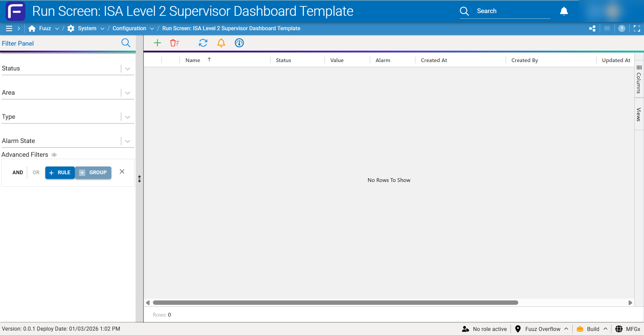Toggle the Advanced Filters visibility eye
Viewport: 644px width, 335px height.
pos(54,155)
